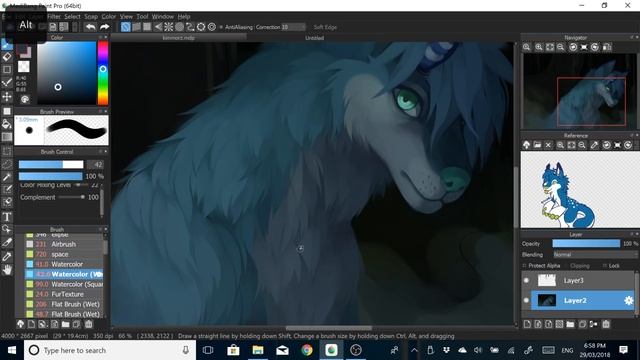Screen dimensions: 640x360
Task: Select the Lasso selection tool
Action: click(x=7, y=164)
